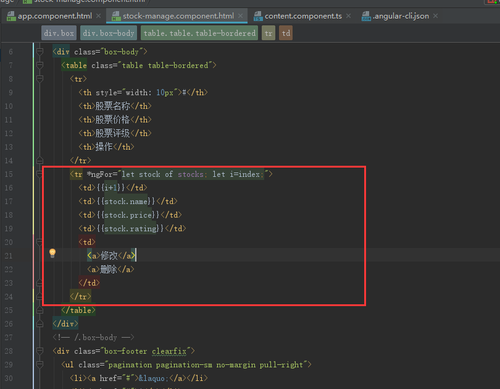Collapse fold end marker at line 26
The width and height of the screenshot is (500, 389).
coord(40,324)
